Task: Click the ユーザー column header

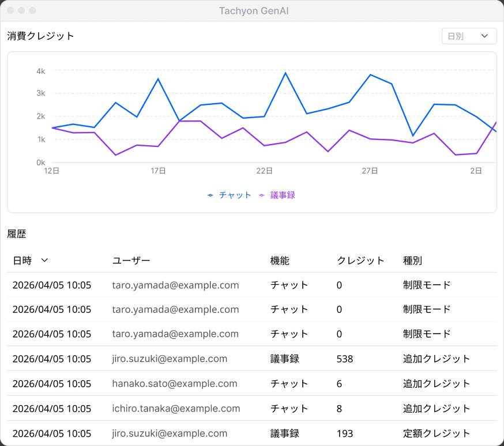Action: pos(131,260)
